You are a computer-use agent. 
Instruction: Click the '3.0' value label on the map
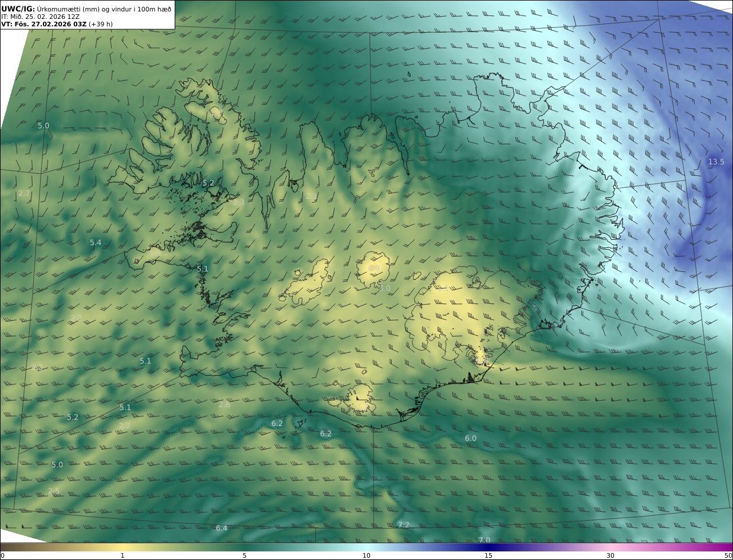pyautogui.click(x=385, y=288)
